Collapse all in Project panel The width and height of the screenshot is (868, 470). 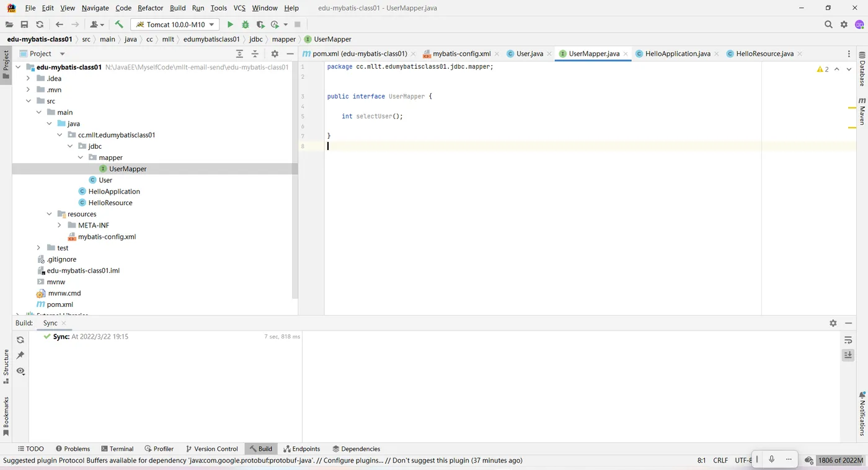tap(255, 54)
